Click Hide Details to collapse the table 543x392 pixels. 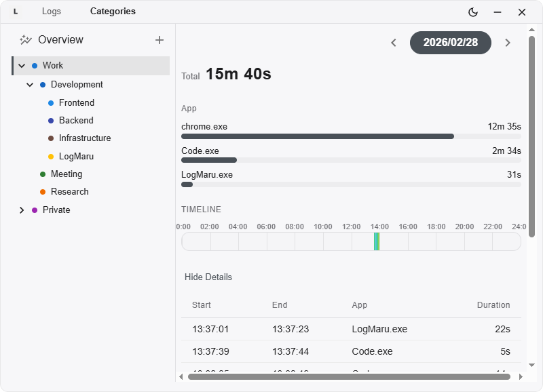point(208,277)
